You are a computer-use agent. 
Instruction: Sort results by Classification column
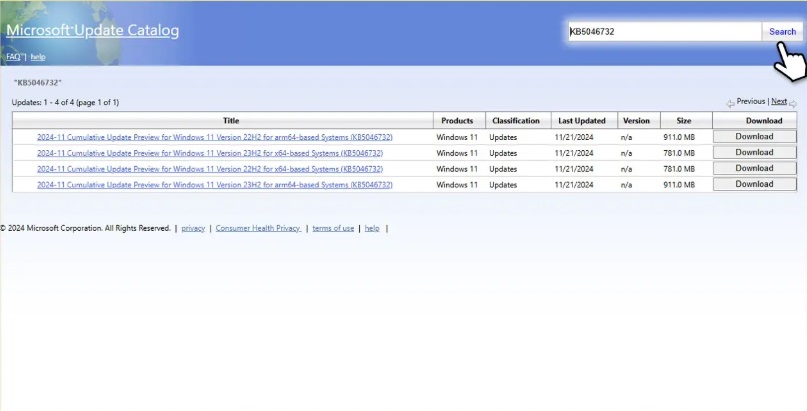(x=516, y=120)
